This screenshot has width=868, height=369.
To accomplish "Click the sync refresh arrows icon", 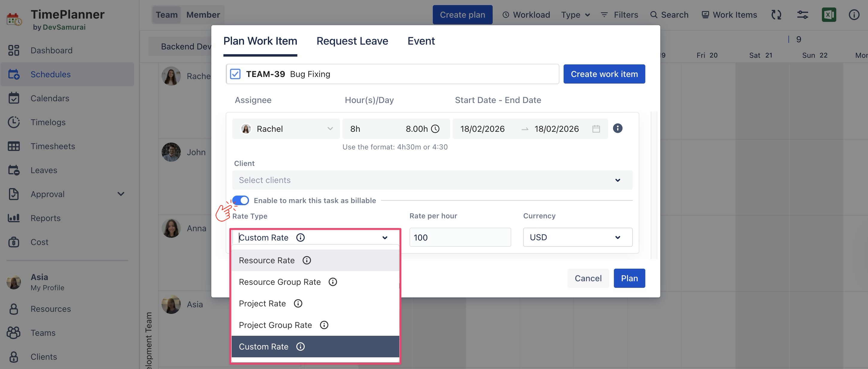I will (776, 14).
